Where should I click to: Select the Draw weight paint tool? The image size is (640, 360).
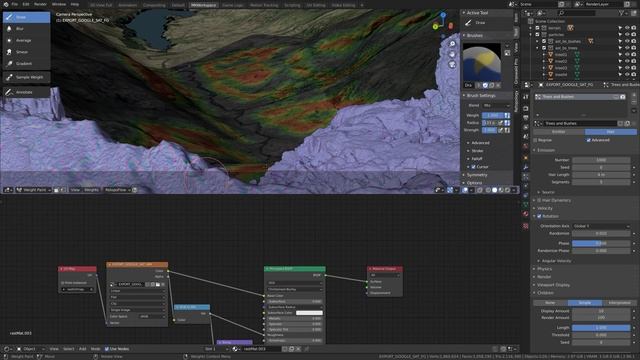pyautogui.click(x=27, y=17)
